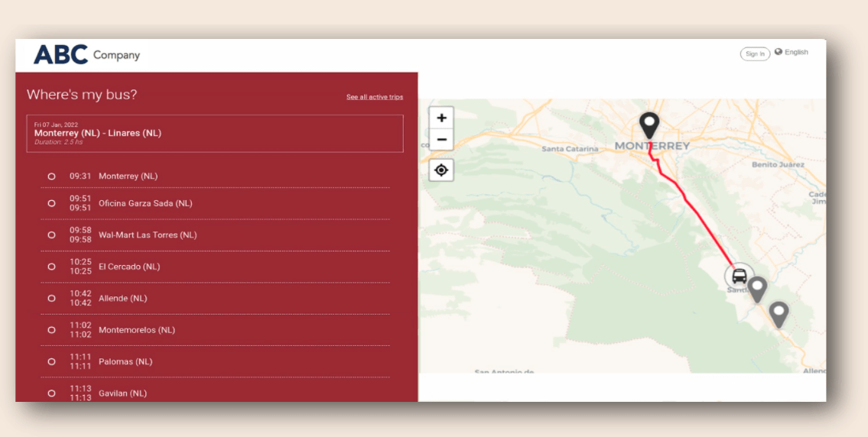Viewport: 868px width, 437px height.
Task: Zoom out on the map
Action: (441, 139)
